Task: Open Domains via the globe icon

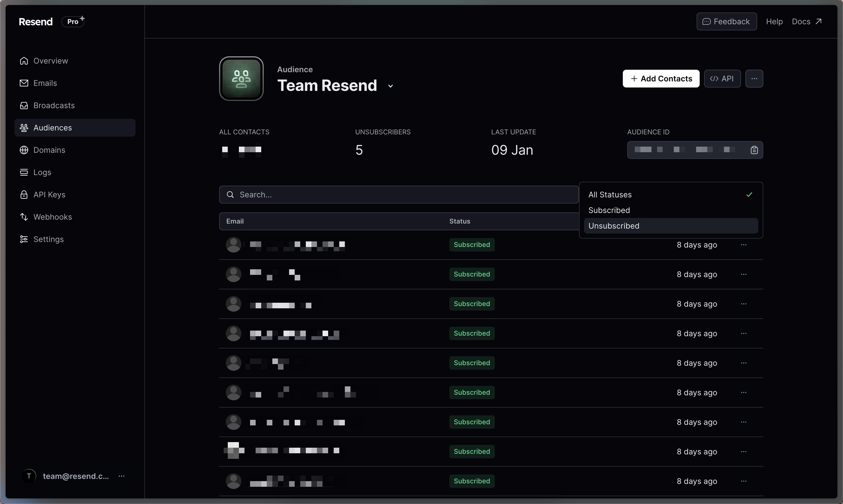Action: coord(24,150)
